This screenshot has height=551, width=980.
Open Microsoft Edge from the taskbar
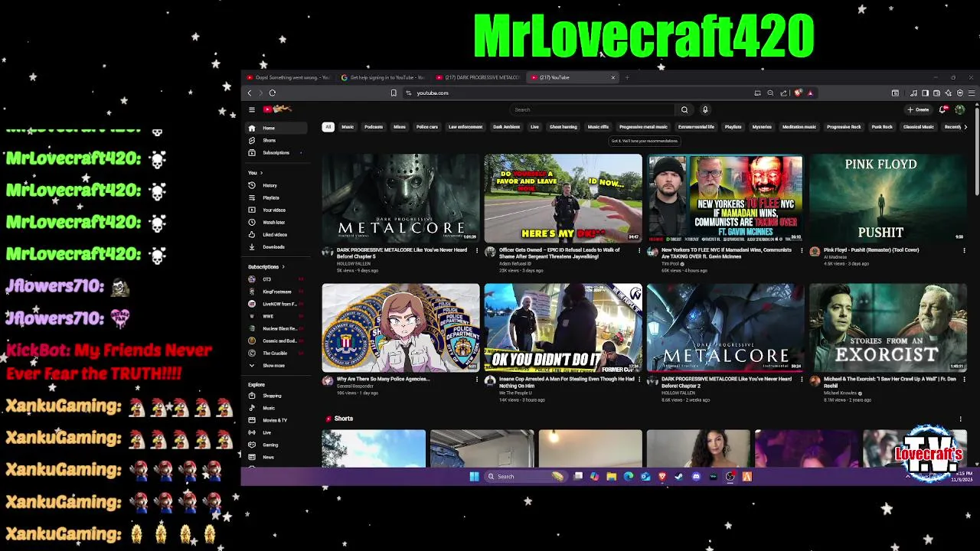point(629,476)
